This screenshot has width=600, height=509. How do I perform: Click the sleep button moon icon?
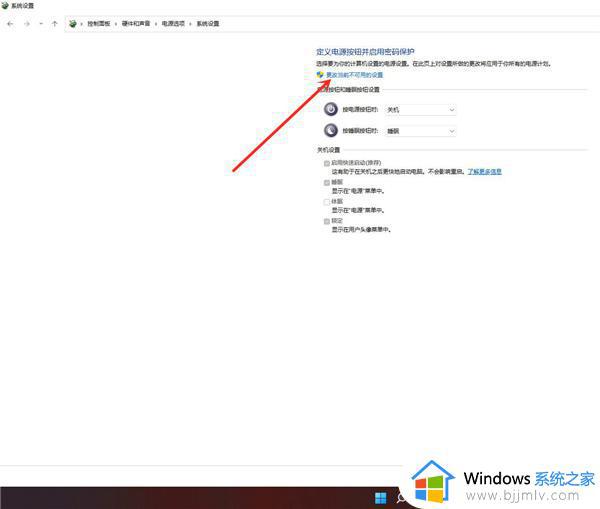(x=331, y=131)
